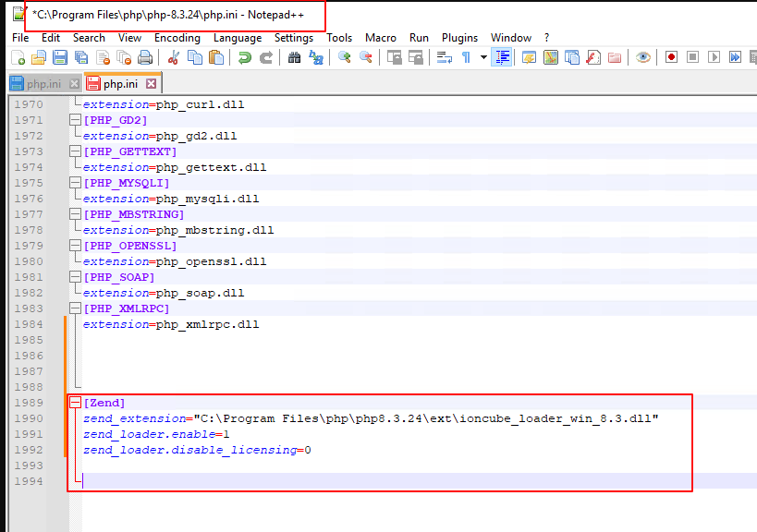Open dropdown arrow next to pilcrow icon

pos(482,57)
